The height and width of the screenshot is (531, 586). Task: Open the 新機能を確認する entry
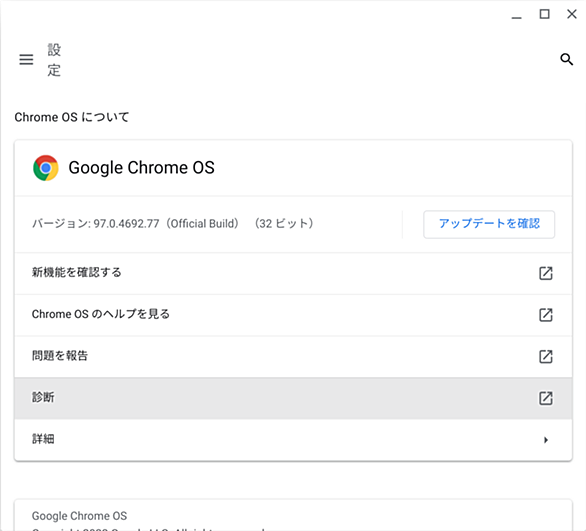tap(293, 273)
